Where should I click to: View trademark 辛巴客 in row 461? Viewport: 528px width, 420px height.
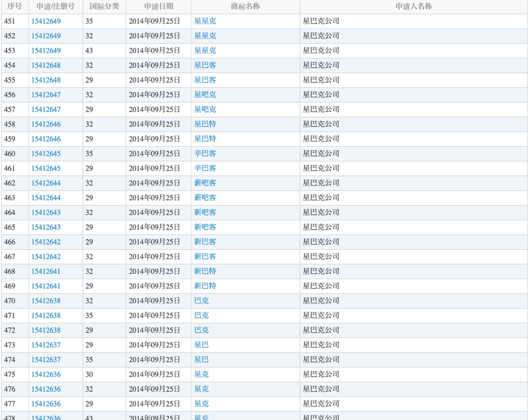pos(205,169)
